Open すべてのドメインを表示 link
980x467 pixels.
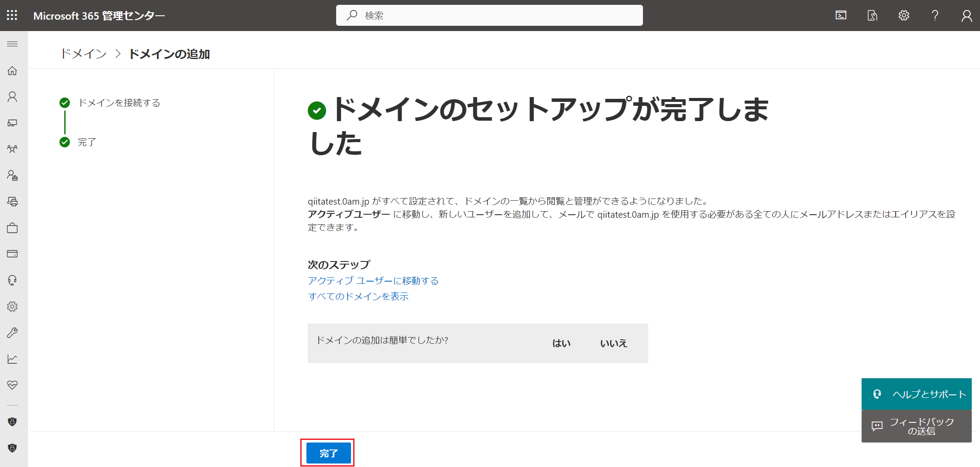[358, 296]
